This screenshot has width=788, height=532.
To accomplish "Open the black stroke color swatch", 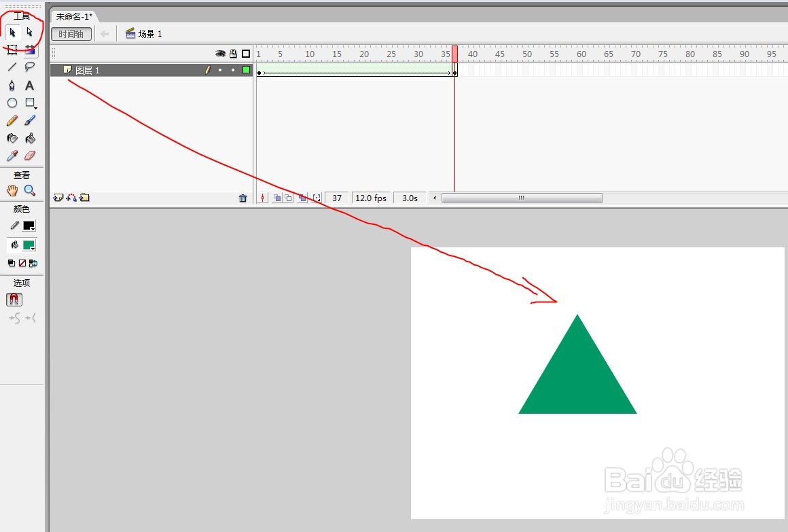I will click(x=29, y=226).
